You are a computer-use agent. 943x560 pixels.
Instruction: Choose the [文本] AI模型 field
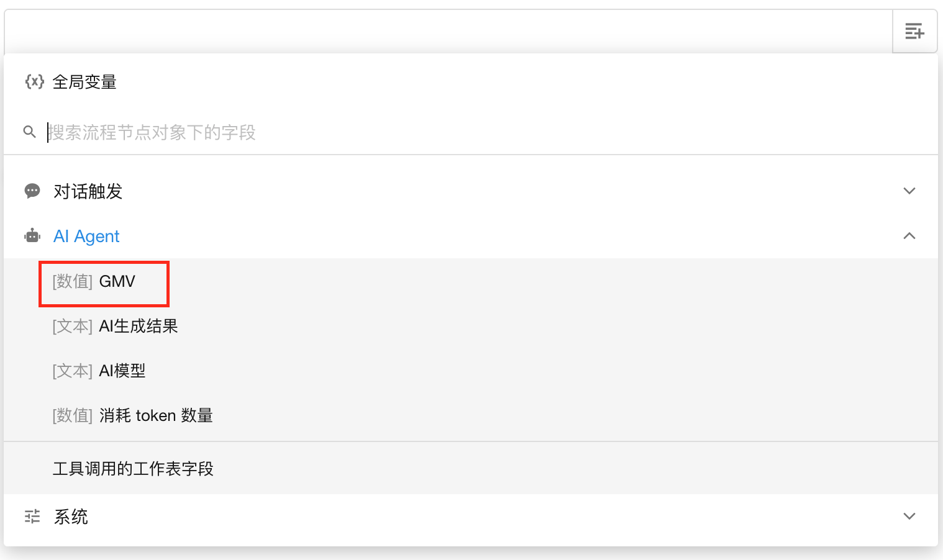(x=99, y=371)
